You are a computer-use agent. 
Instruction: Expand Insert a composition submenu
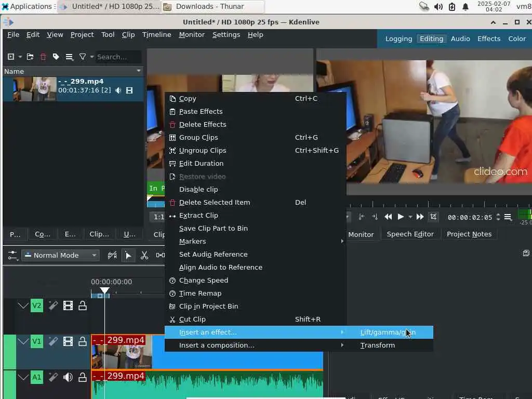coord(255,345)
